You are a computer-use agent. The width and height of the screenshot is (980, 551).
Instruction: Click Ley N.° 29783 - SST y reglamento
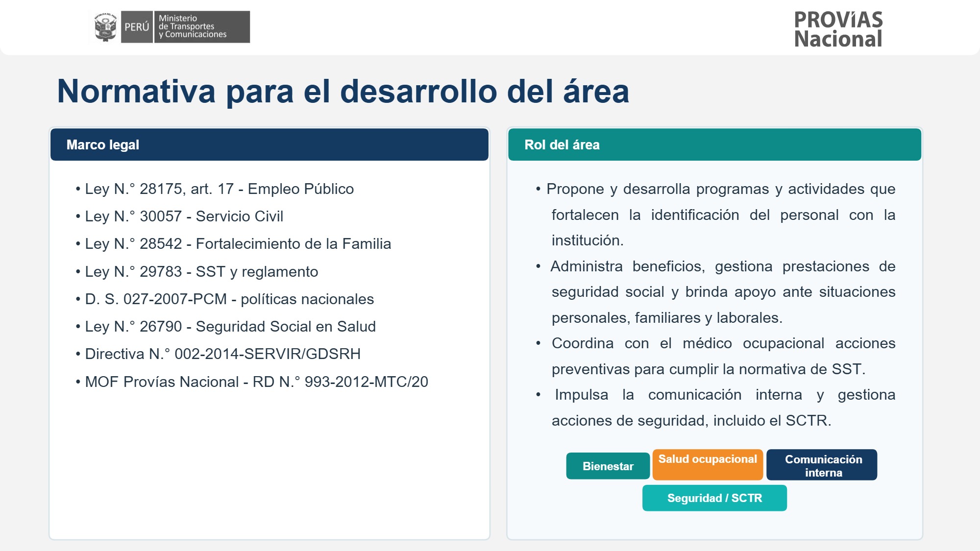point(196,271)
